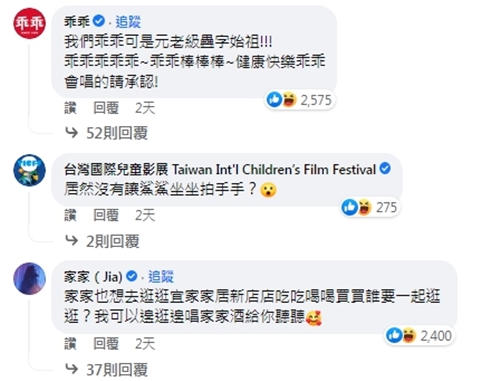Click the verified badge next to 乖乖
Image resolution: width=500 pixels, height=381 pixels.
coord(98,22)
